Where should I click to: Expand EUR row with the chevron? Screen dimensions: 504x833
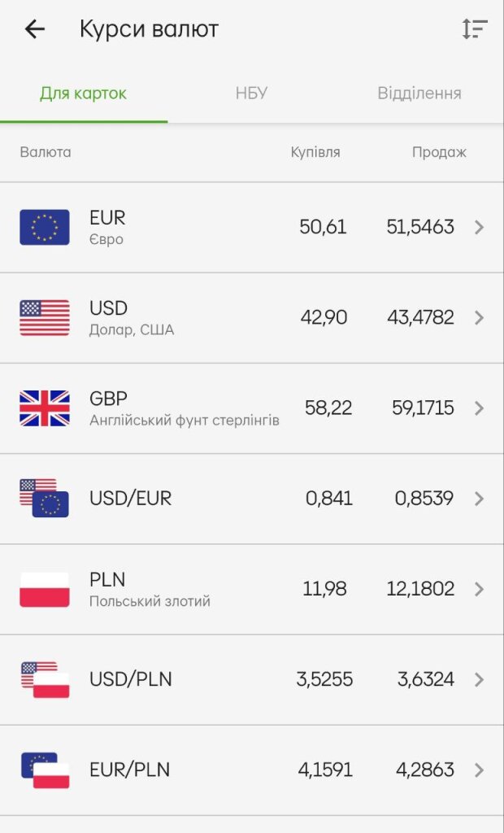click(x=479, y=227)
